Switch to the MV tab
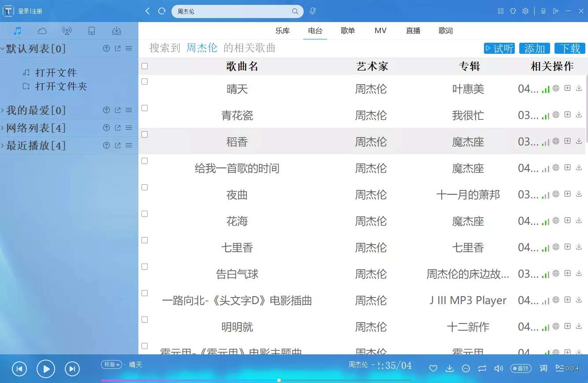 click(x=380, y=31)
